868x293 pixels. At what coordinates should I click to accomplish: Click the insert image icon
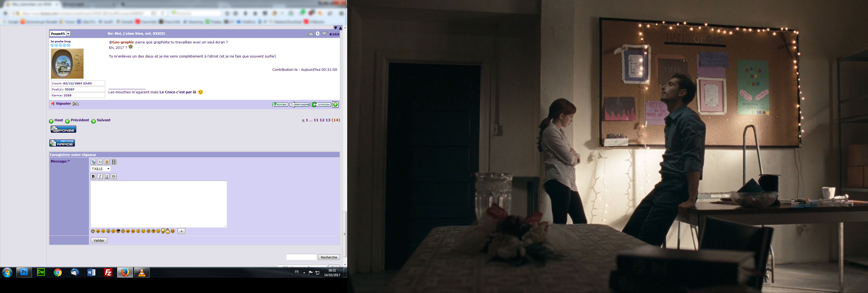pyautogui.click(x=107, y=162)
